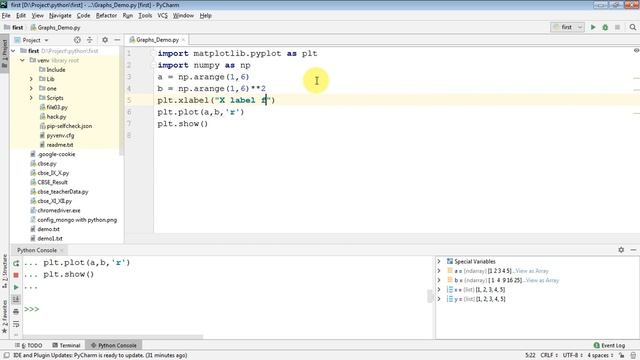The width and height of the screenshot is (640, 360).
Task: Expand variable 'y' list node
Action: tap(439, 299)
